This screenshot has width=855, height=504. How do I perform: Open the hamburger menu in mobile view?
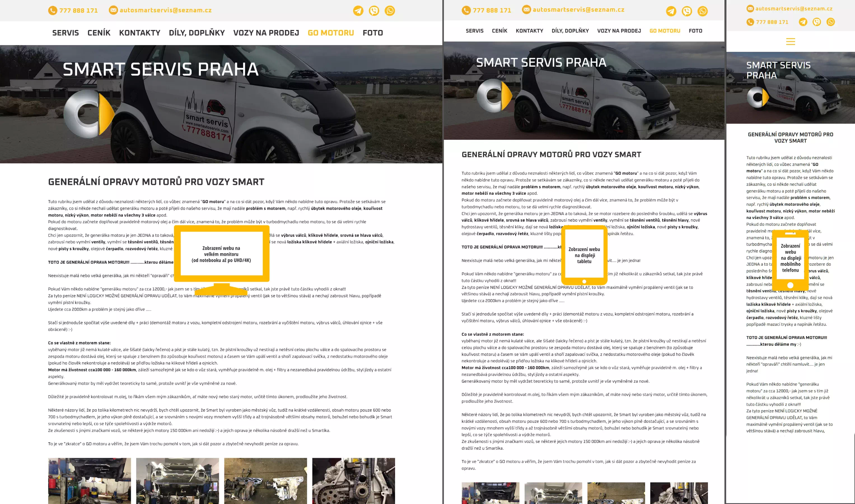coord(791,42)
